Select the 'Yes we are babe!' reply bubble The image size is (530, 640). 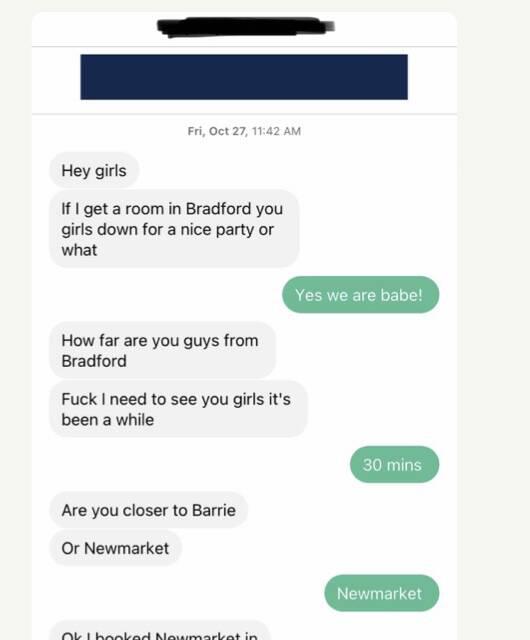360,295
